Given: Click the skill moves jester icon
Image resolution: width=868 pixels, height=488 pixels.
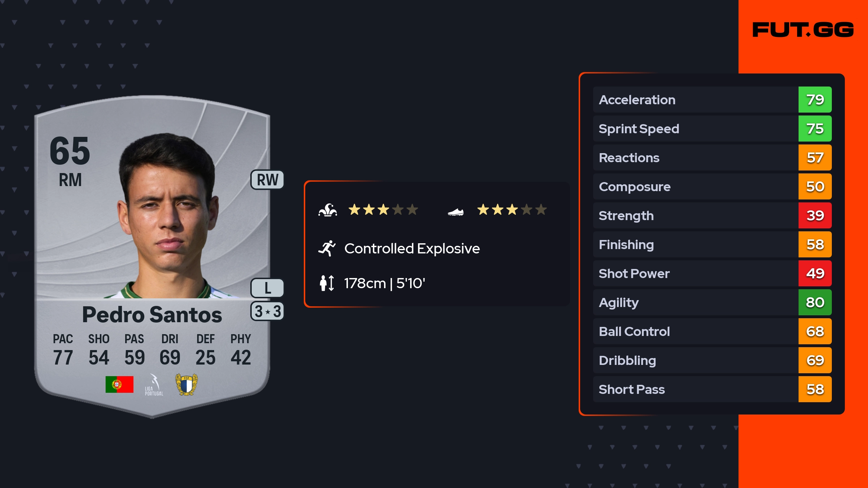Looking at the screenshot, I should pyautogui.click(x=328, y=210).
